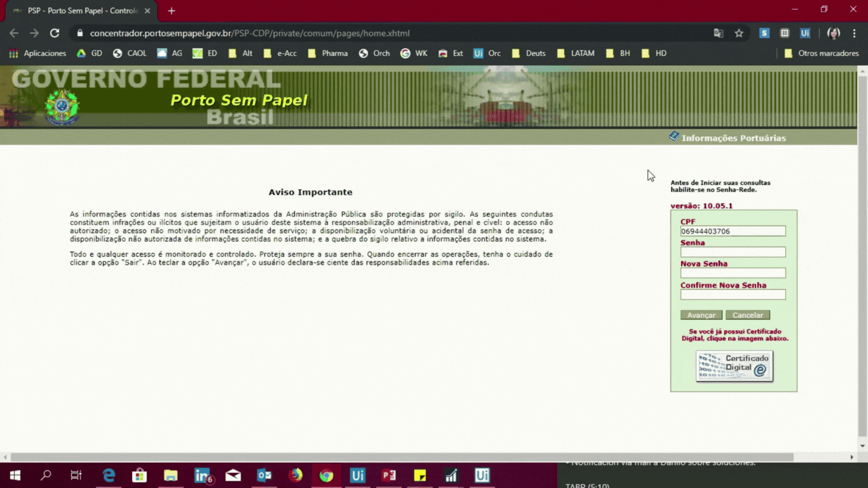Click the translate page icon in address bar
Image resolution: width=868 pixels, height=488 pixels.
719,33
